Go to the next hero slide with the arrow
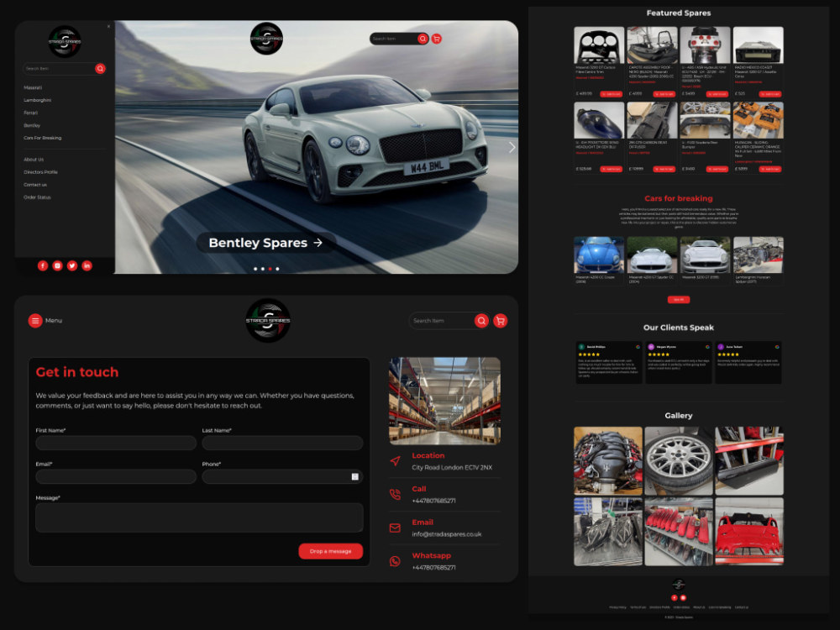Image resolution: width=840 pixels, height=630 pixels. tap(512, 147)
